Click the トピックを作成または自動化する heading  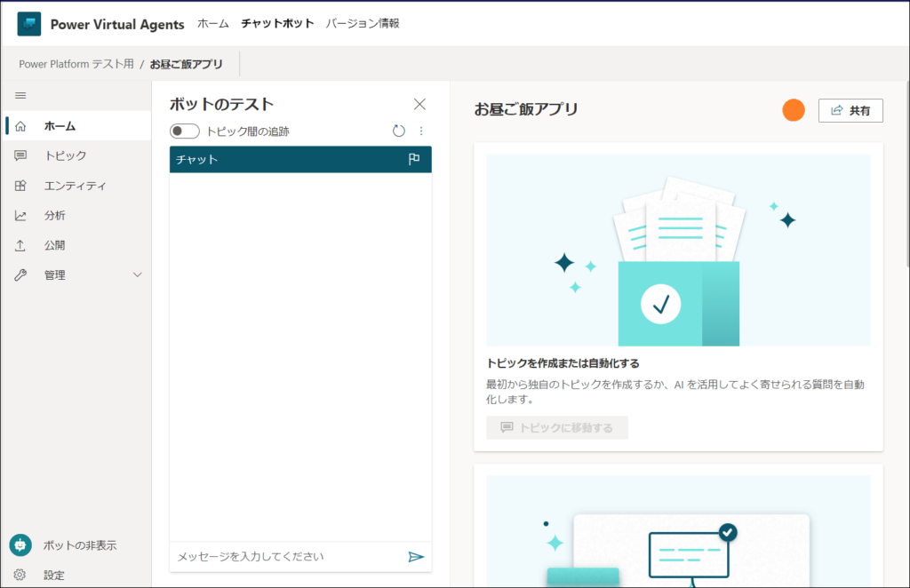pos(563,363)
